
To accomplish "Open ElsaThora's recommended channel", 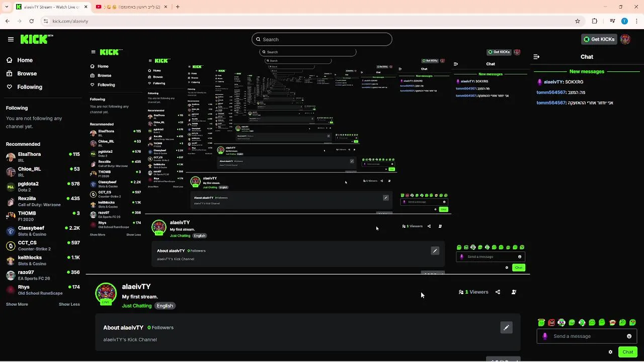I will [43, 157].
